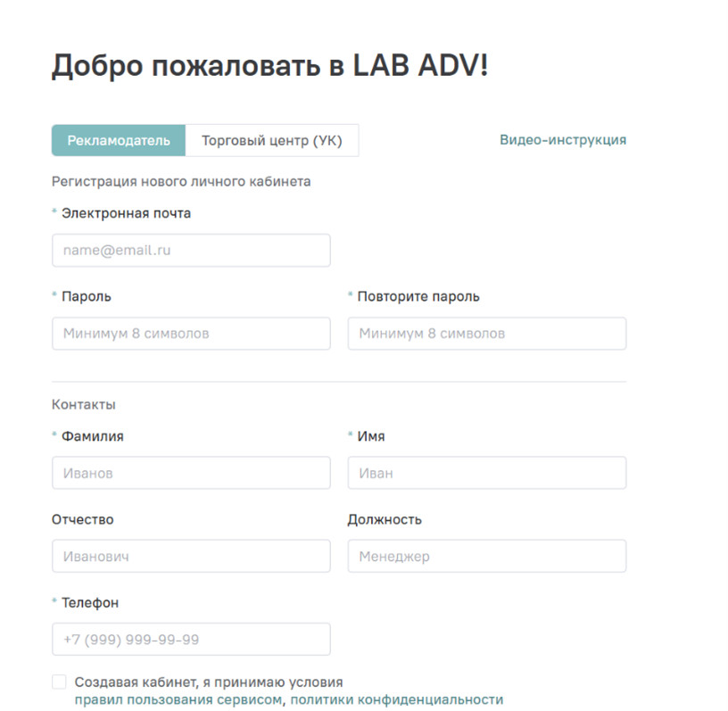The height and width of the screenshot is (711, 728).
Task: Open the Видео-инструкция link
Action: point(563,140)
